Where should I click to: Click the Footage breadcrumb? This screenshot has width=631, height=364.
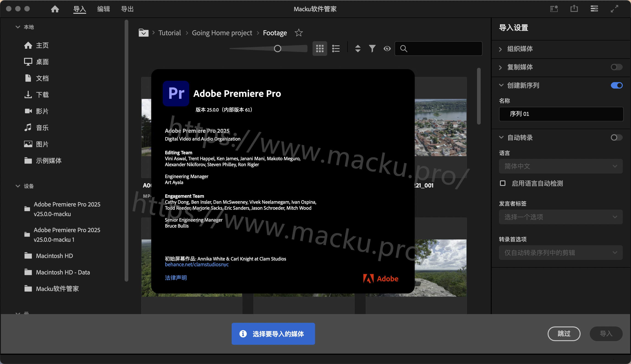tap(275, 33)
